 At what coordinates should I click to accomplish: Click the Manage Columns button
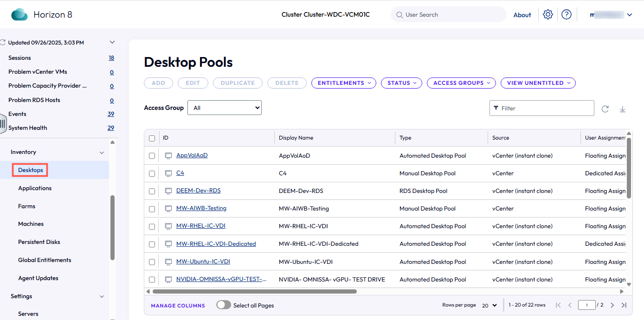coord(178,306)
